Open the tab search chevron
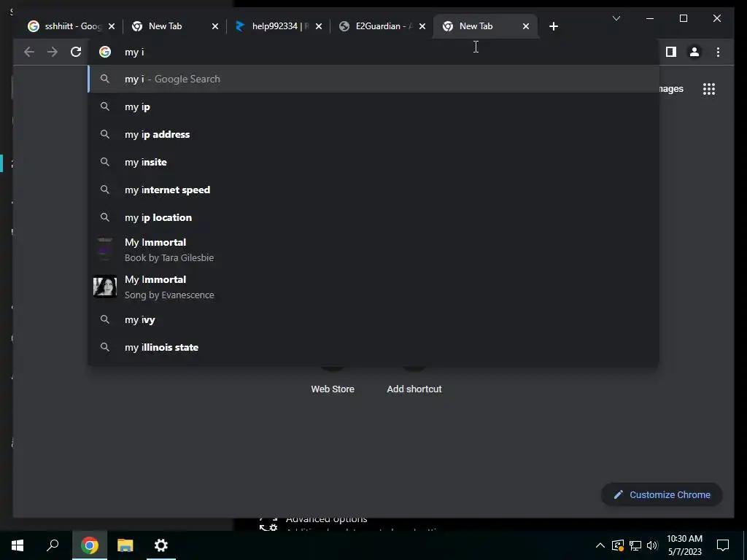 point(616,18)
